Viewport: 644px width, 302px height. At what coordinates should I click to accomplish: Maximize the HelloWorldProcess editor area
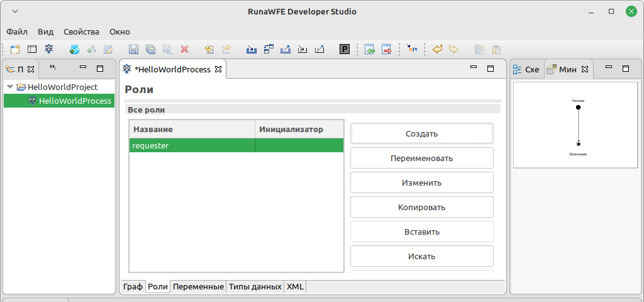coord(491,69)
